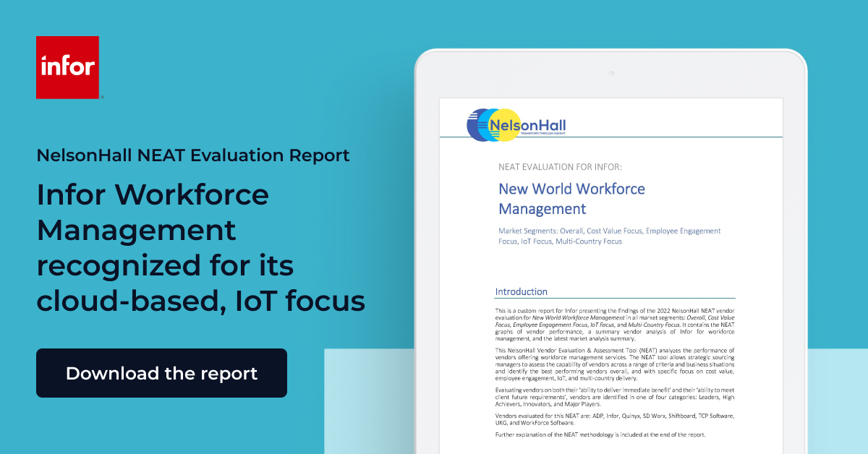Click the red Infor logo

point(69,67)
